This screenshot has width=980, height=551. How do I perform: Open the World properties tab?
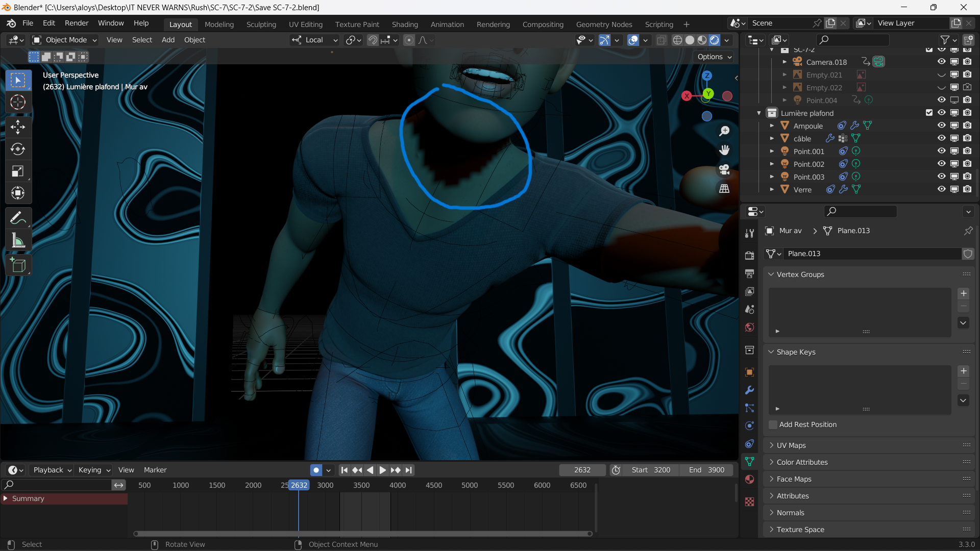coord(749,327)
